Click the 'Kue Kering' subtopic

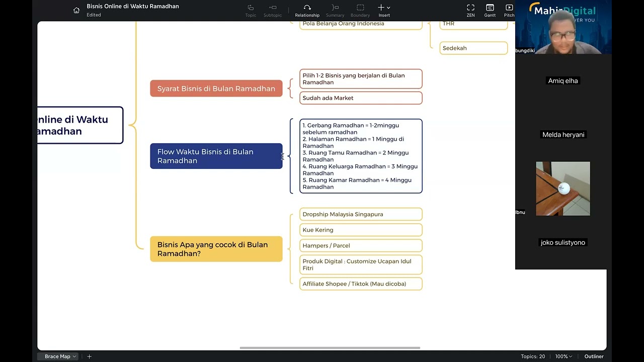361,230
